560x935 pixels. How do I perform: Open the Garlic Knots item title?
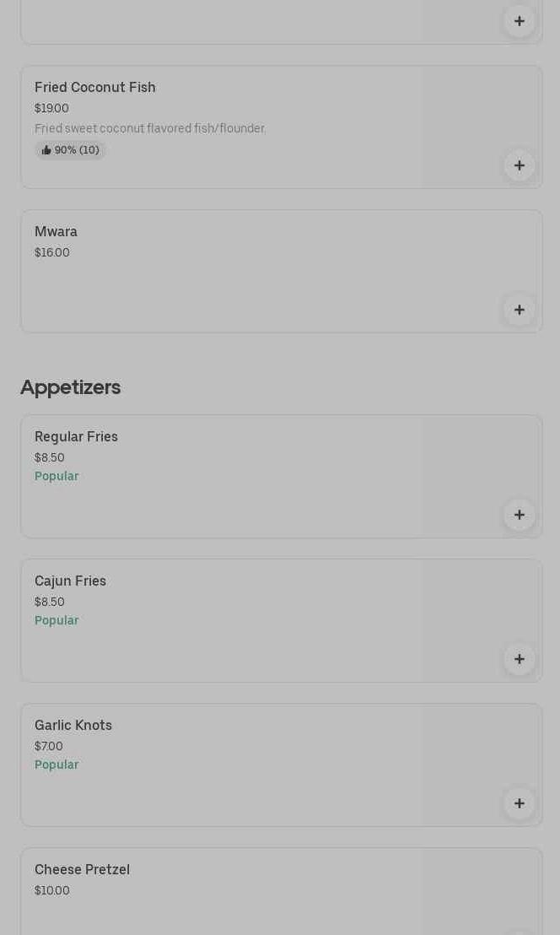click(73, 725)
